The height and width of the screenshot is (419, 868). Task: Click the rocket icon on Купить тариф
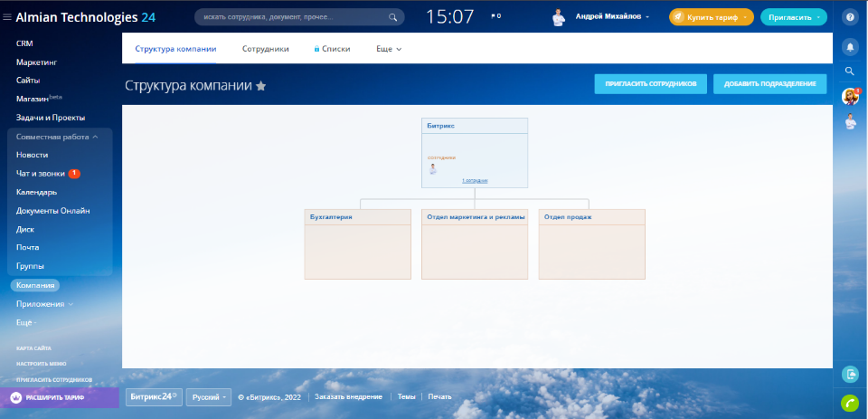click(x=678, y=17)
